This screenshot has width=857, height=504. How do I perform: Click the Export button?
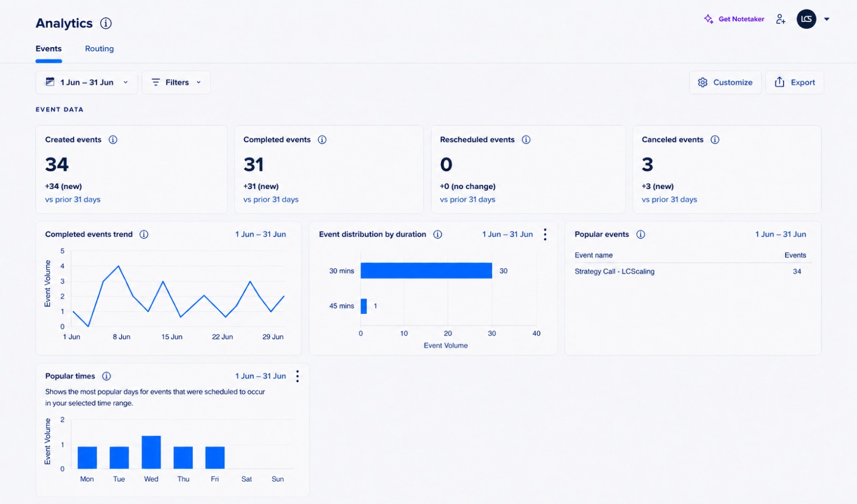click(x=795, y=82)
